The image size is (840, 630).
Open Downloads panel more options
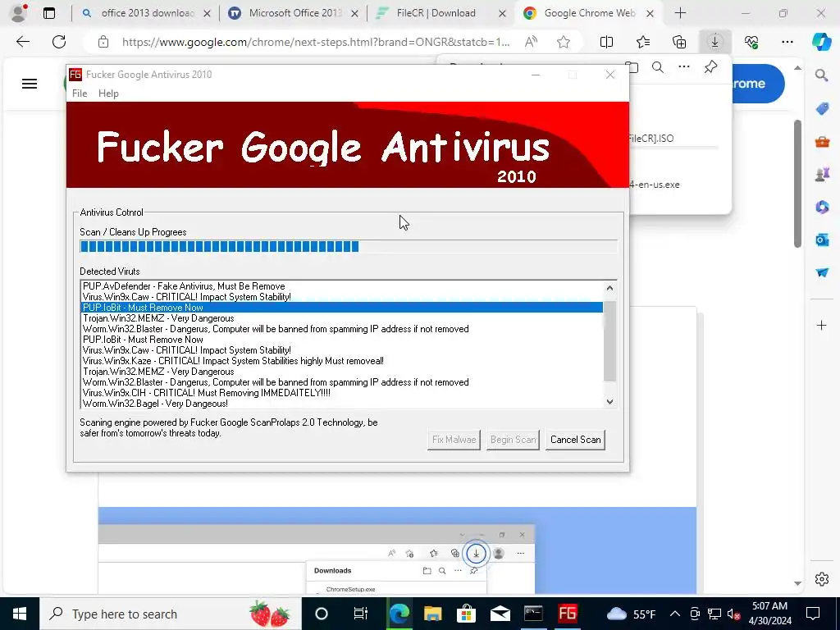click(x=684, y=67)
